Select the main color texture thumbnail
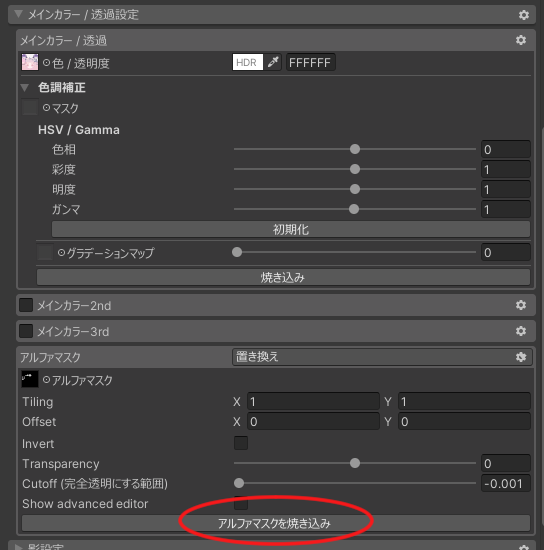Viewport: 544px width, 550px height. (30, 62)
